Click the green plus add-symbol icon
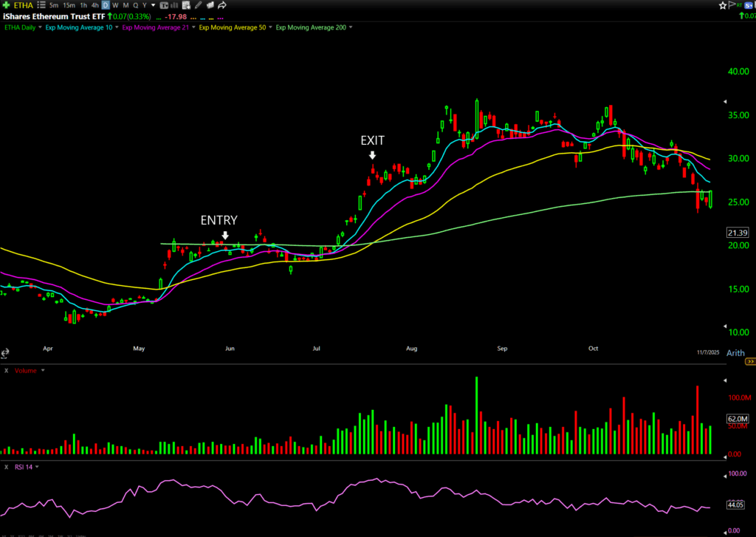The height and width of the screenshot is (537, 756). 7,5
